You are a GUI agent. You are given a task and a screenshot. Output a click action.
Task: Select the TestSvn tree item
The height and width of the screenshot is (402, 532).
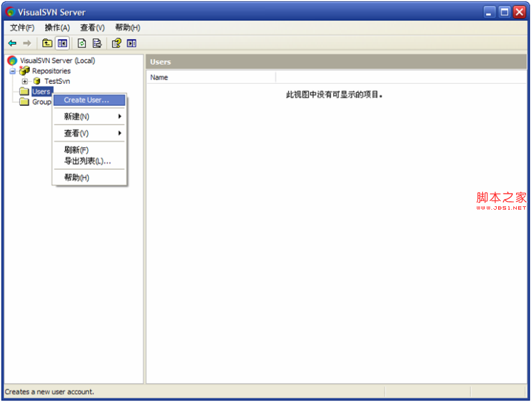click(x=57, y=81)
